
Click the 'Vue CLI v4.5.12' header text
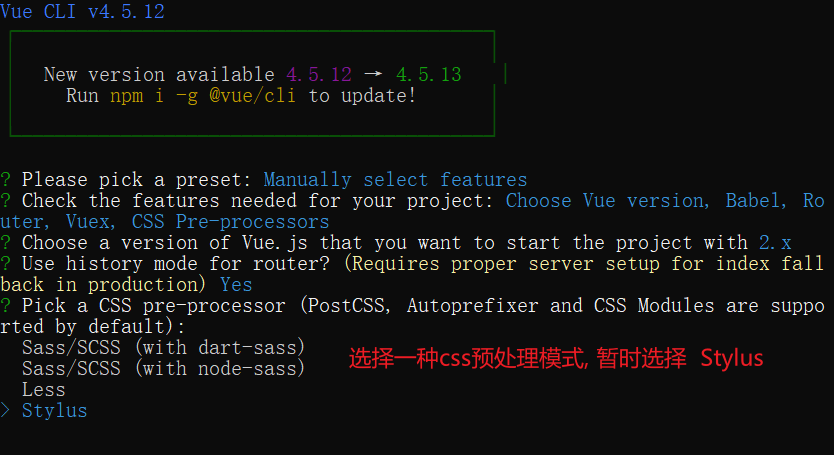tap(82, 11)
